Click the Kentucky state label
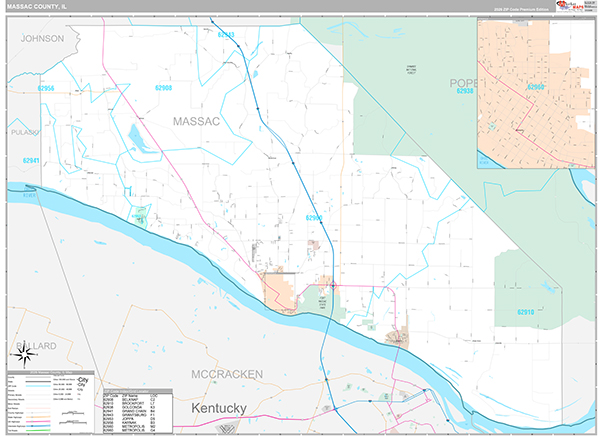Screen dimensions: 600x436 tap(219, 408)
